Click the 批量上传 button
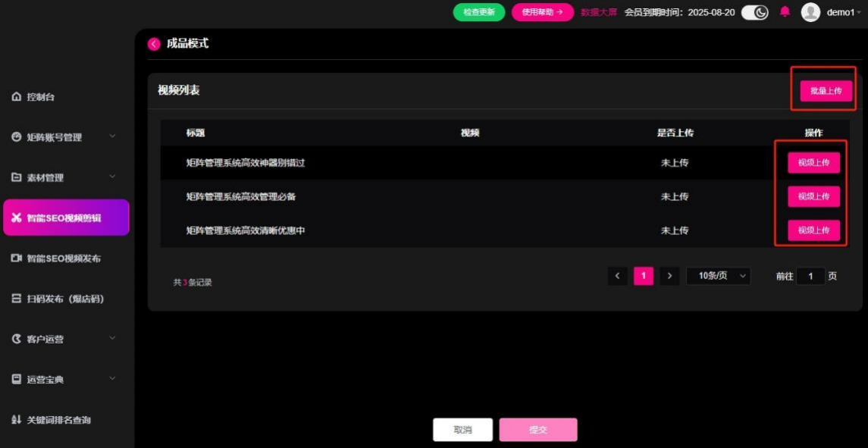Screen dimensions: 868x448 (826, 91)
